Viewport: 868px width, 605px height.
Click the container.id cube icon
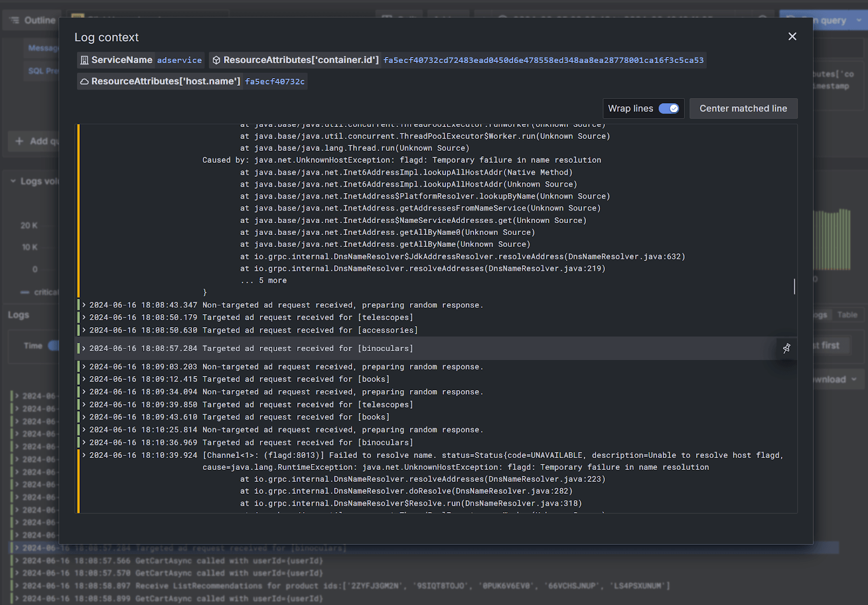click(x=216, y=60)
